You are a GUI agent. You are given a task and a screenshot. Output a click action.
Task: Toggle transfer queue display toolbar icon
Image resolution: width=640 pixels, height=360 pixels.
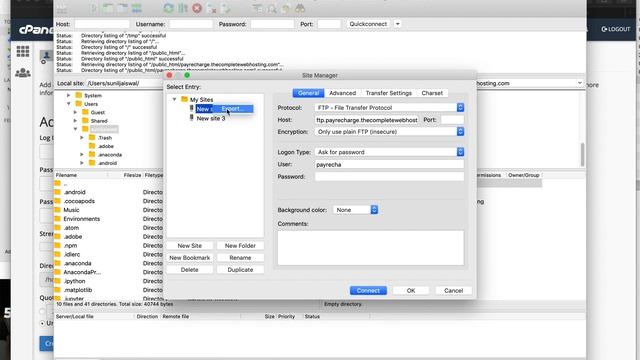[x=136, y=8]
